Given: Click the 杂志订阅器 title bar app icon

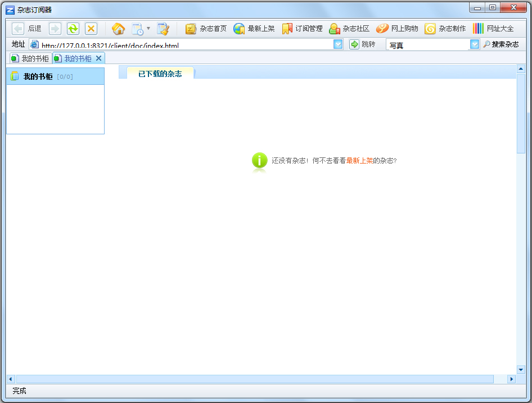Looking at the screenshot, I should tap(10, 10).
